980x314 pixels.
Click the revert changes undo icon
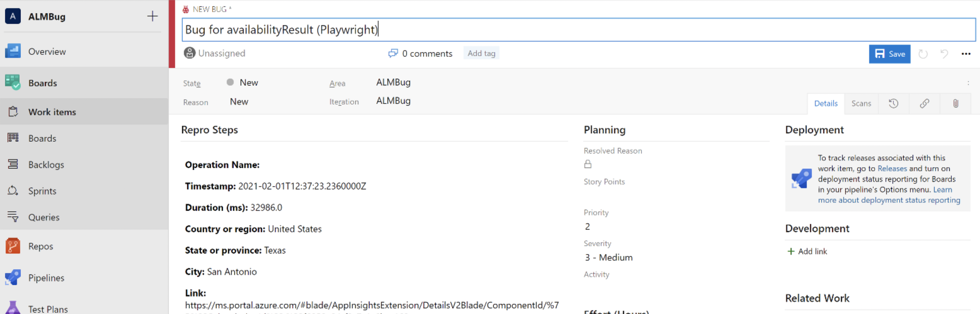tap(944, 54)
